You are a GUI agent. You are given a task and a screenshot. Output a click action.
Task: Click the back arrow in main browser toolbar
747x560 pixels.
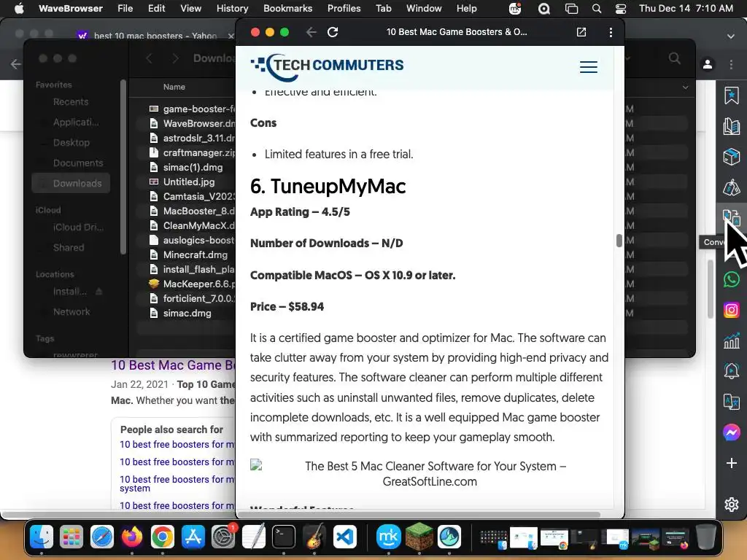coord(15,64)
